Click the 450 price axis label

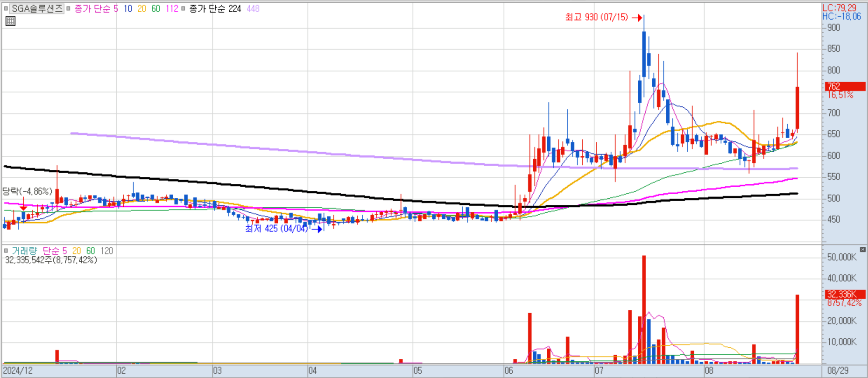pos(833,219)
